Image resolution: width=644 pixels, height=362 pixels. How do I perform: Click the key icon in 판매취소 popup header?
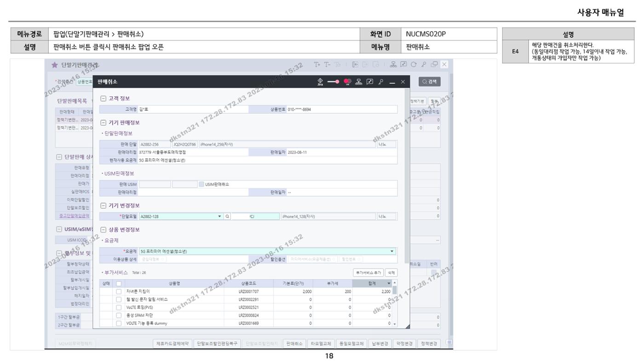coord(380,82)
